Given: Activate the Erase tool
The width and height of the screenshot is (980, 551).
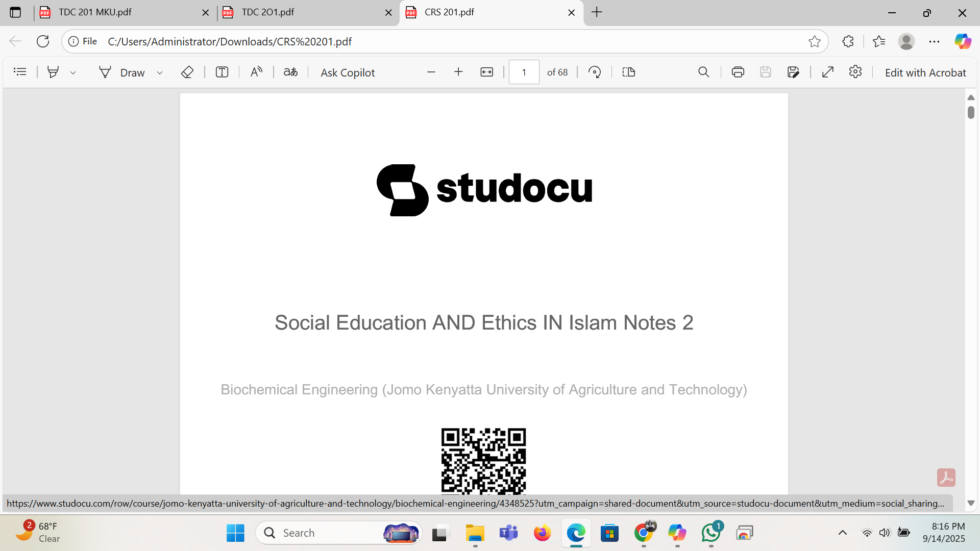Looking at the screenshot, I should click(187, 72).
